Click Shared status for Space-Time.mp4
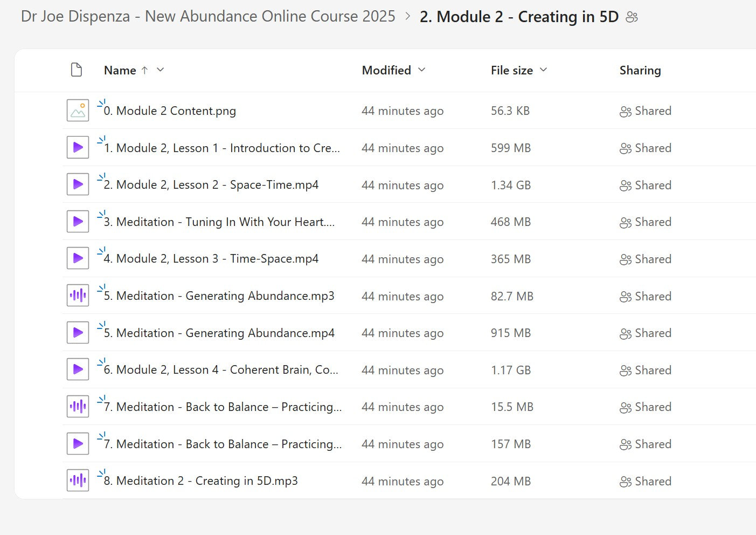 pyautogui.click(x=646, y=186)
